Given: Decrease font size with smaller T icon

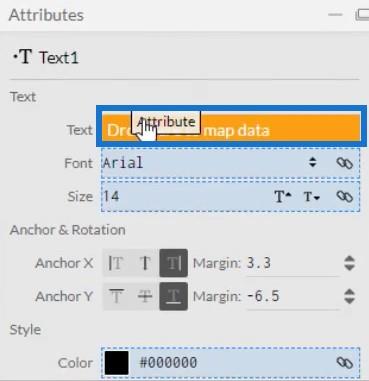Looking at the screenshot, I should (x=311, y=197).
